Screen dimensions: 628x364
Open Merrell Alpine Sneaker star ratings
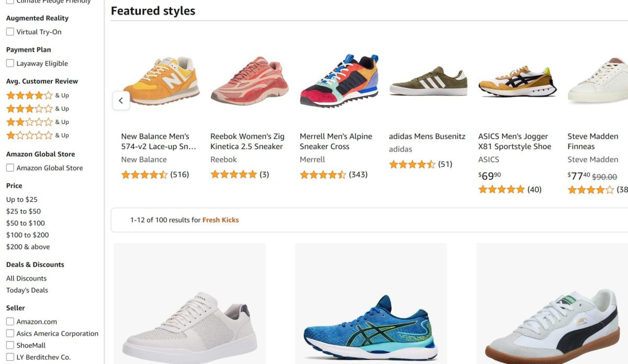pos(323,175)
